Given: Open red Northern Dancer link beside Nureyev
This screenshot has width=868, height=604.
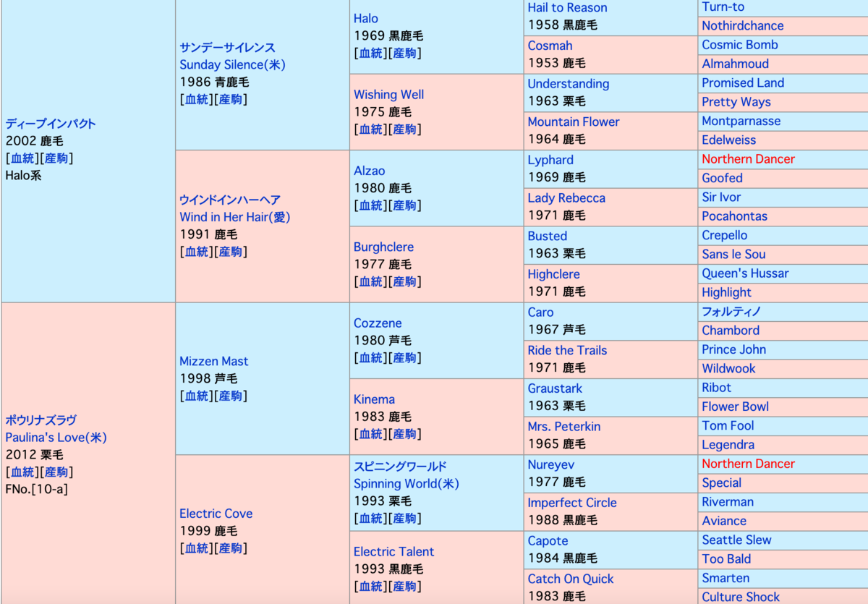Looking at the screenshot, I should pos(749,464).
